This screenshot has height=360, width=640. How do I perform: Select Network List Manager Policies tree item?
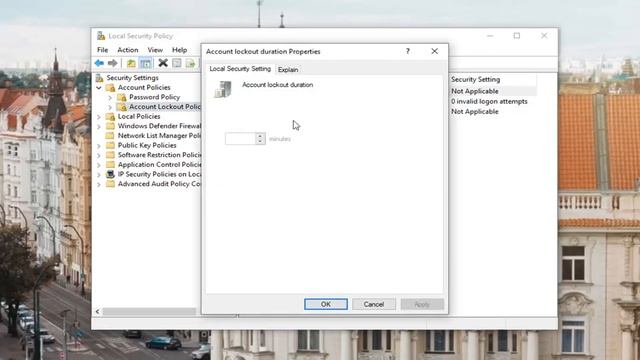coord(159,136)
